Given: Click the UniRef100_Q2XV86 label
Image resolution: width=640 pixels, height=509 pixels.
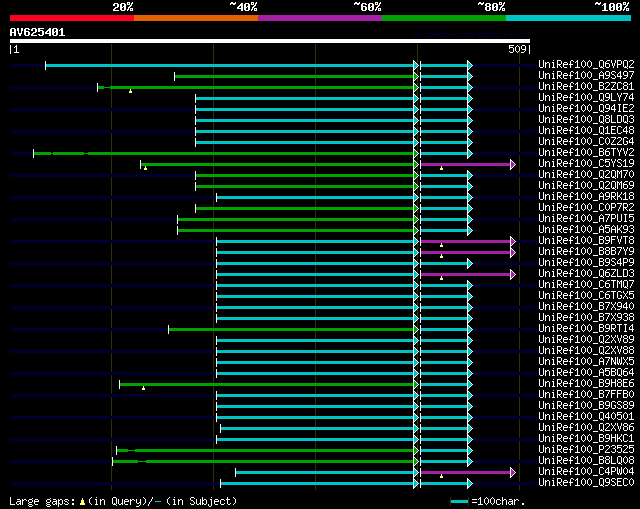Looking at the screenshot, I should [586, 428].
